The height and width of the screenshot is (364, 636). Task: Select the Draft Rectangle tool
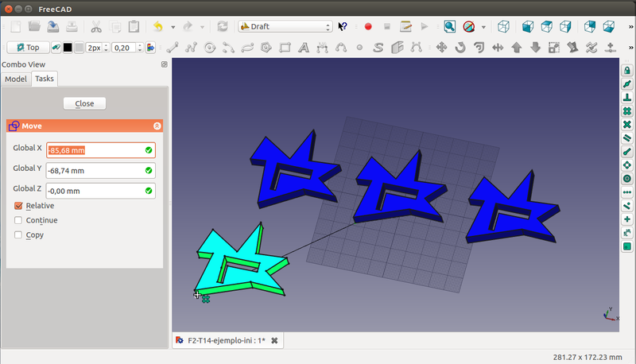(x=285, y=48)
